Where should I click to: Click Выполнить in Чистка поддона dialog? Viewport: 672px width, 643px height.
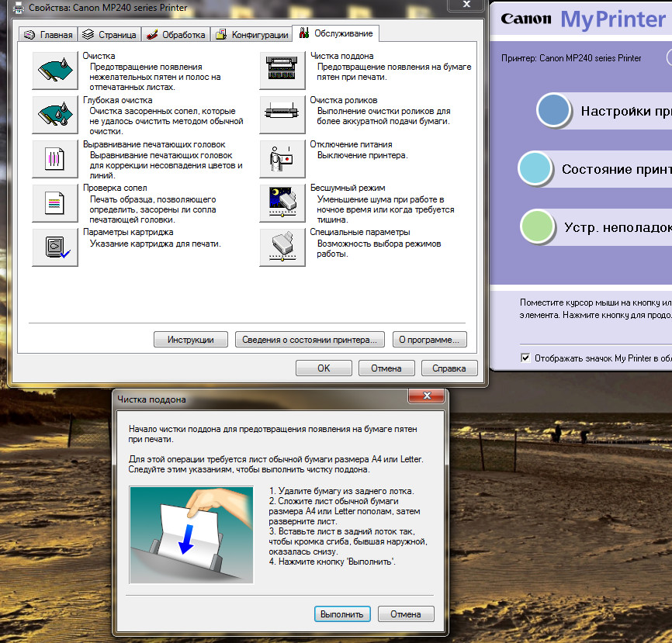click(x=342, y=614)
